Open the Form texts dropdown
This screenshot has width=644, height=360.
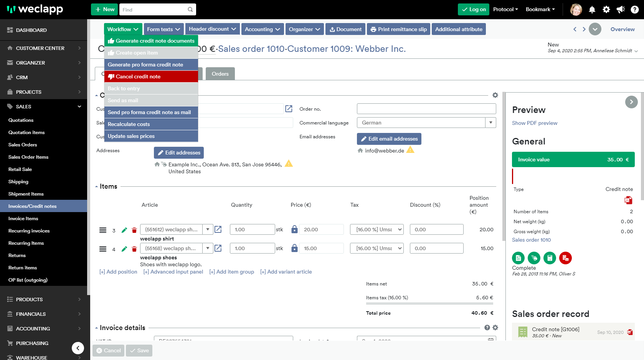pyautogui.click(x=163, y=29)
